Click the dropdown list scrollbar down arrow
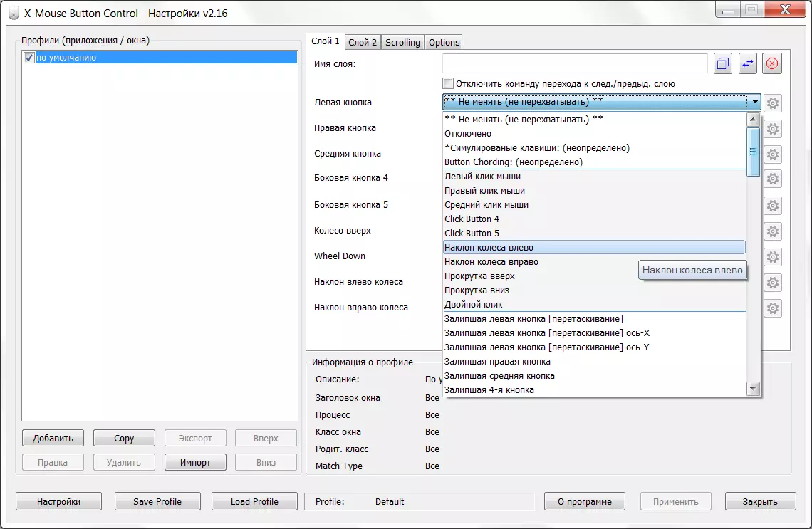The width and height of the screenshot is (812, 529). [x=753, y=389]
